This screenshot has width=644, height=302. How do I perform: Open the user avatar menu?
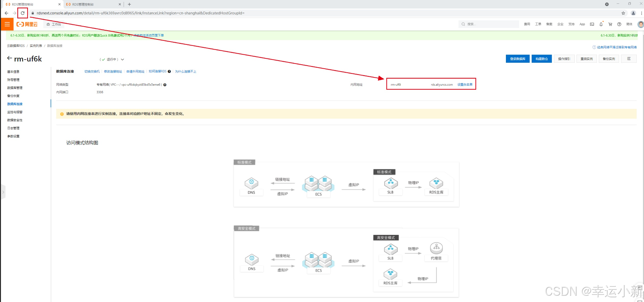coord(641,24)
